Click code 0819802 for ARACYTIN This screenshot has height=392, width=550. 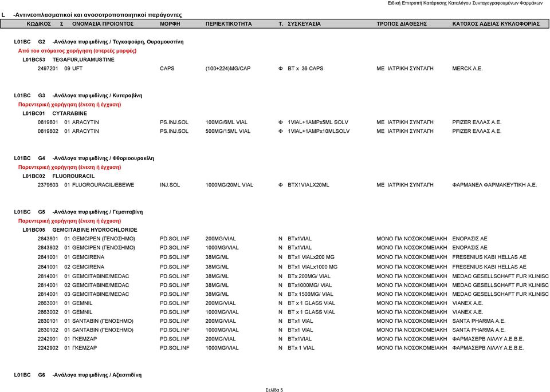pos(48,132)
